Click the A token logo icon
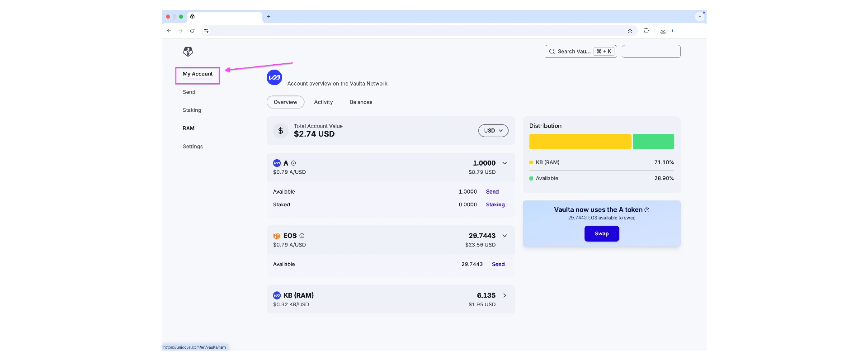Image resolution: width=868 pixels, height=361 pixels. tap(277, 163)
